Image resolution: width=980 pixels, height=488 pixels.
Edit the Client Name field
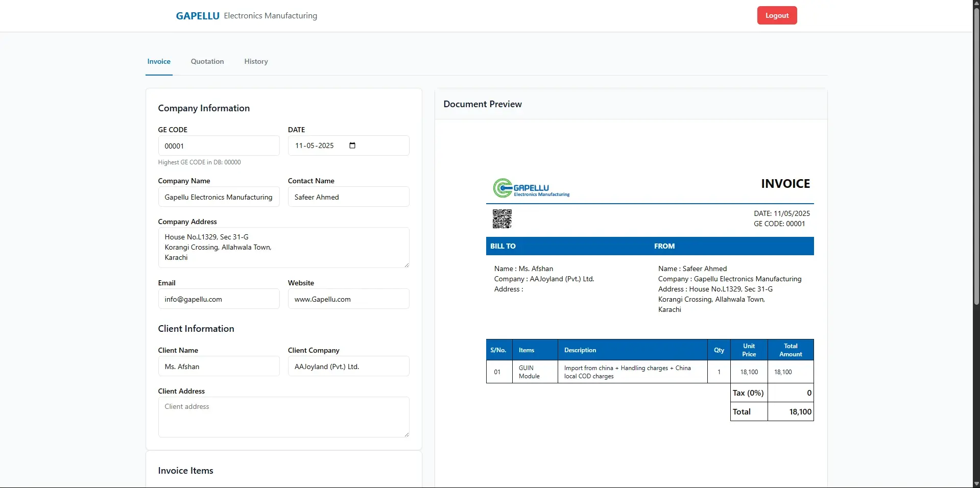[x=219, y=366]
